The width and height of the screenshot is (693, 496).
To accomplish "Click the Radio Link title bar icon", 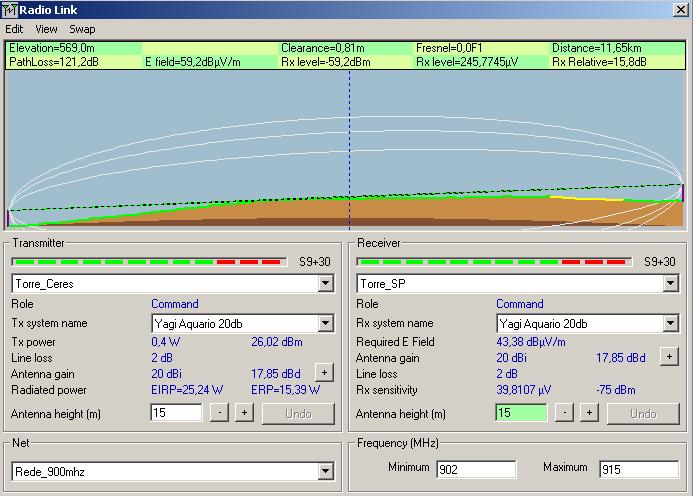I will pyautogui.click(x=11, y=10).
